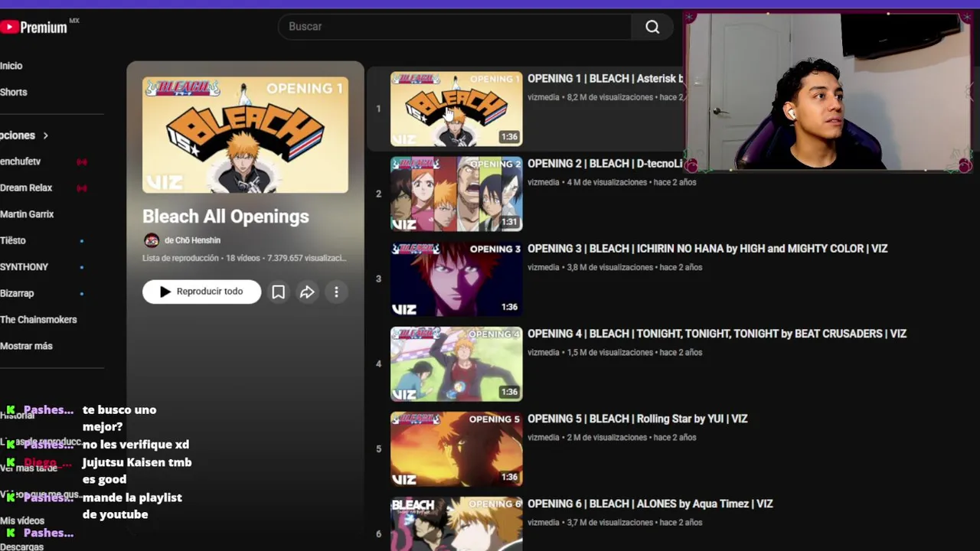The width and height of the screenshot is (980, 551).
Task: Click live indicator beside Dream Relax
Action: tap(82, 188)
